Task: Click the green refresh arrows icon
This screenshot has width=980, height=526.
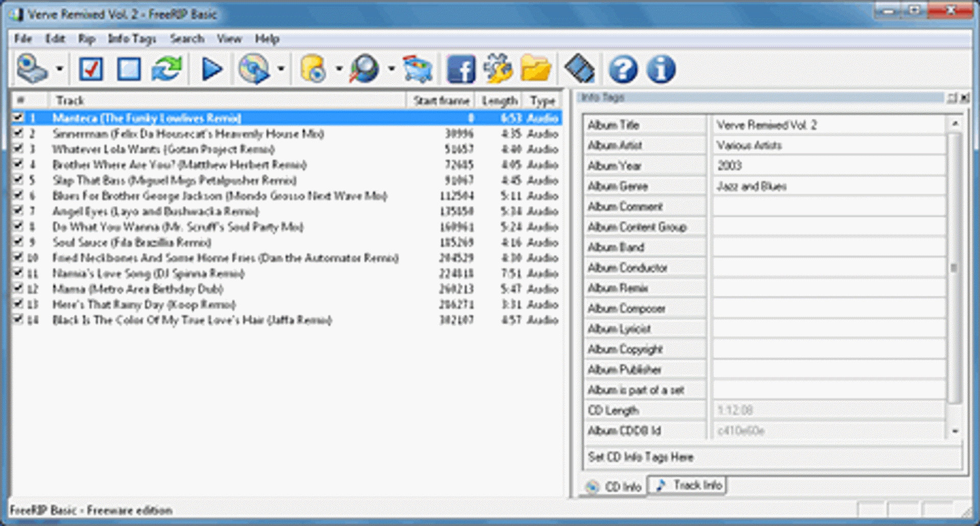Action: click(x=166, y=69)
